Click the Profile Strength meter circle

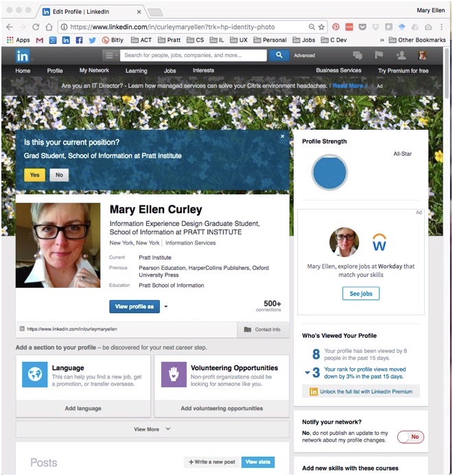329,172
